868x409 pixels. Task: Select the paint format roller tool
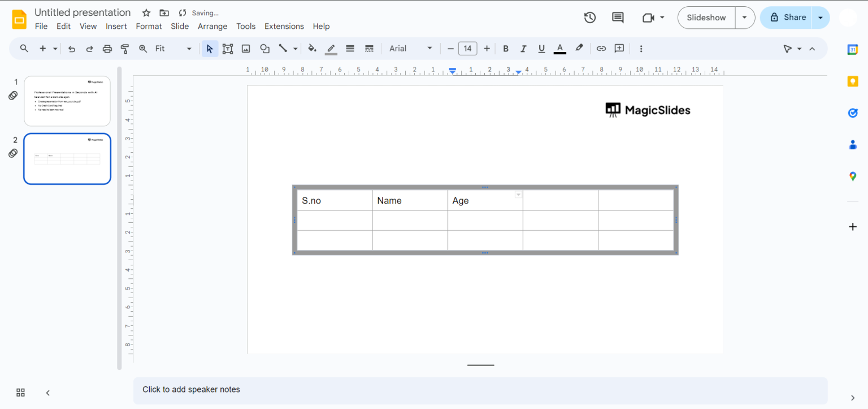(x=125, y=49)
